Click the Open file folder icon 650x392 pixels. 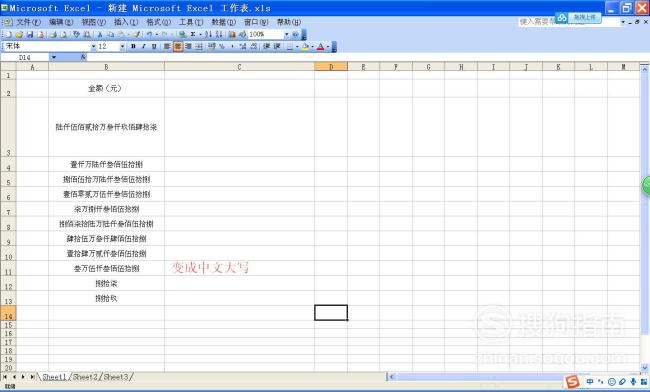click(x=19, y=34)
